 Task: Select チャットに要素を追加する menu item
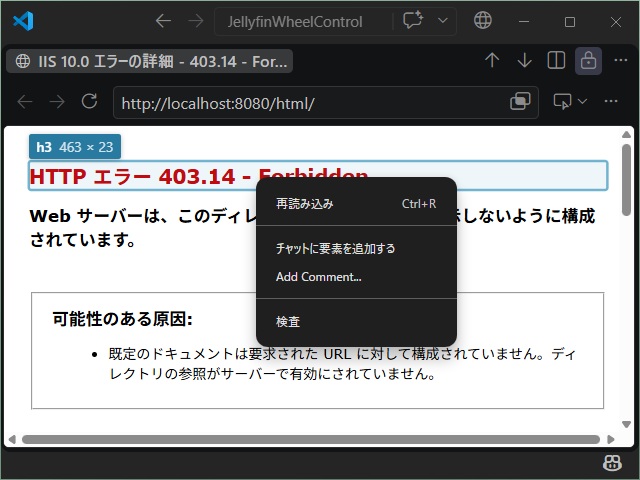(x=356, y=249)
